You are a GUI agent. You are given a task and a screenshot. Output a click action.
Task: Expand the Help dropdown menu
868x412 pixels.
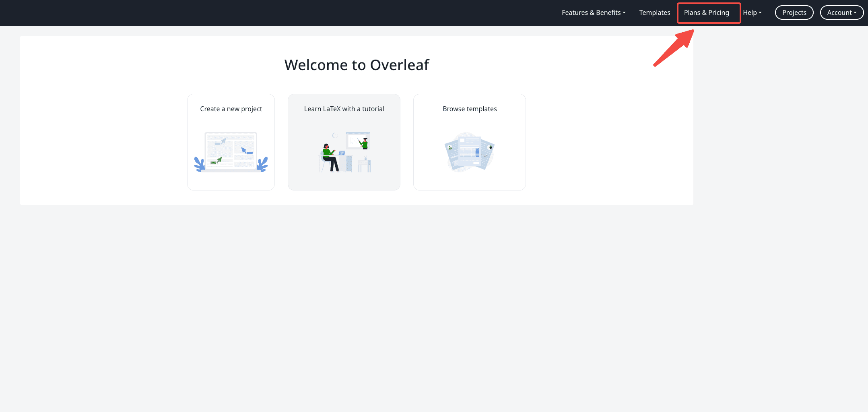752,12
